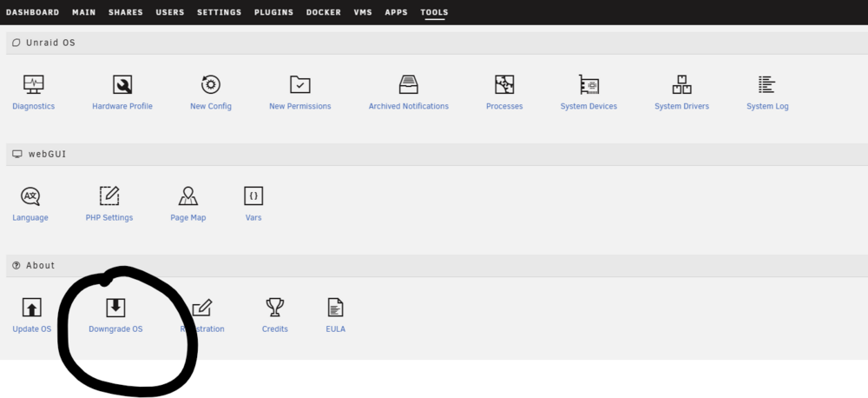Switch to the Docker tab

tap(324, 12)
